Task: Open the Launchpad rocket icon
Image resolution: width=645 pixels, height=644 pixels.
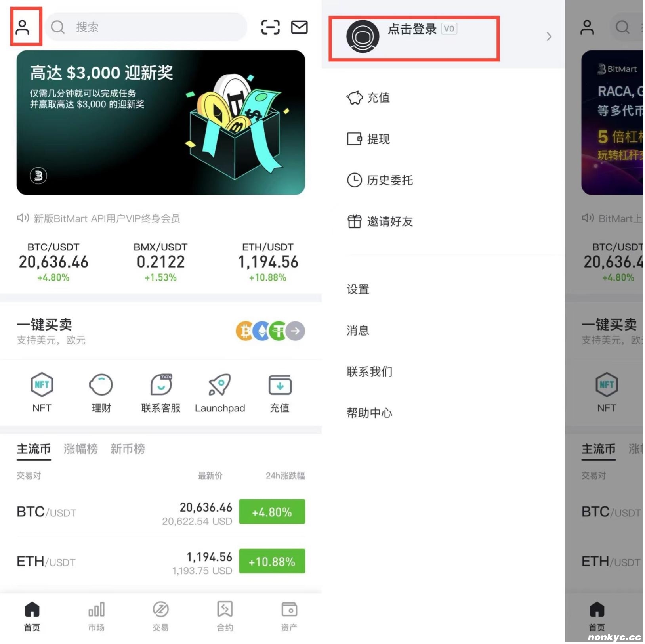Action: click(220, 384)
